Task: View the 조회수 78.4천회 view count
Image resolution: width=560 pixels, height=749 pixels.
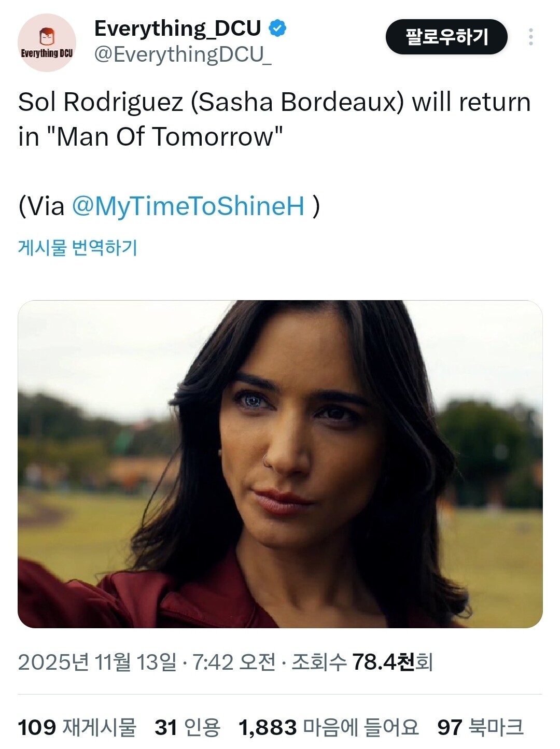Action: 362,662
